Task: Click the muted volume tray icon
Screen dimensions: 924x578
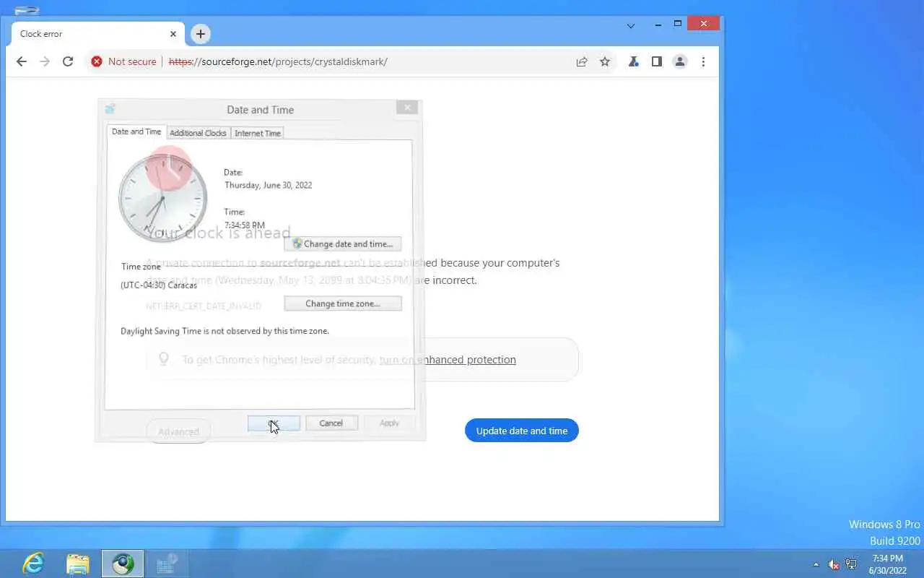Action: tap(834, 564)
